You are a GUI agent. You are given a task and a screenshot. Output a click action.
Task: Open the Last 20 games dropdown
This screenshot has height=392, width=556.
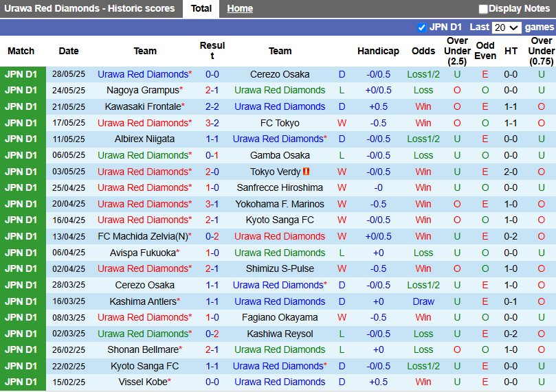[x=507, y=27]
